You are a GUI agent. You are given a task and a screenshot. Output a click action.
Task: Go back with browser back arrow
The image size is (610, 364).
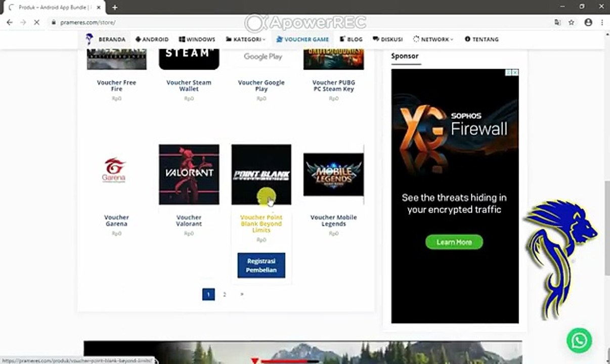tap(9, 22)
